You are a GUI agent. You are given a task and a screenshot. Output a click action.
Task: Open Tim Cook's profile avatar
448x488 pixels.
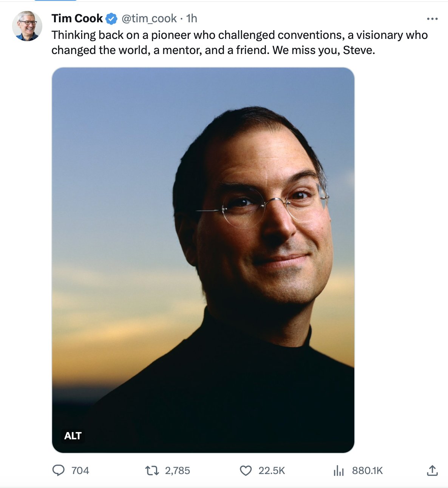27,26
